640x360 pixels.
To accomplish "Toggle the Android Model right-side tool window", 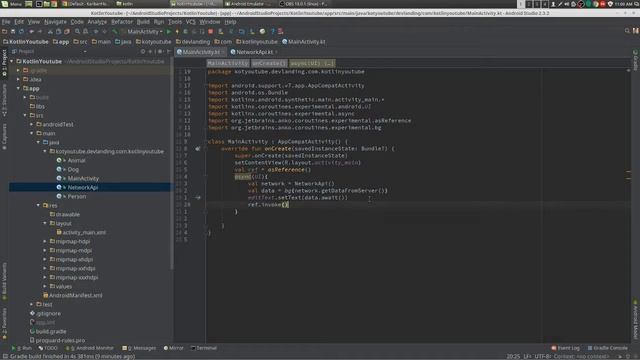I will pos(636,321).
